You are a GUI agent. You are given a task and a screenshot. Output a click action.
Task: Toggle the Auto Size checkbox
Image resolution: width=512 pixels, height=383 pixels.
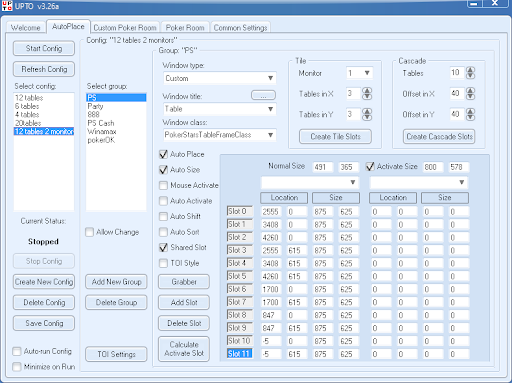[163, 170]
